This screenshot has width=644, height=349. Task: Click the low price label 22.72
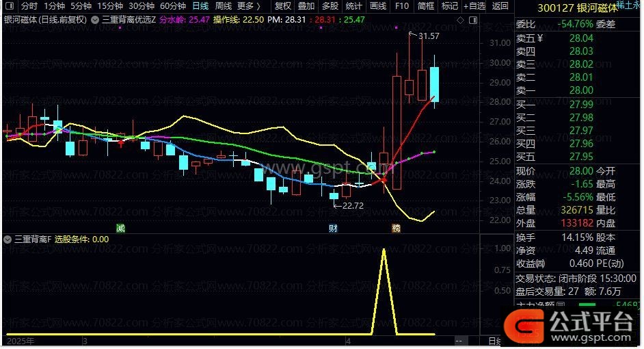[353, 205]
